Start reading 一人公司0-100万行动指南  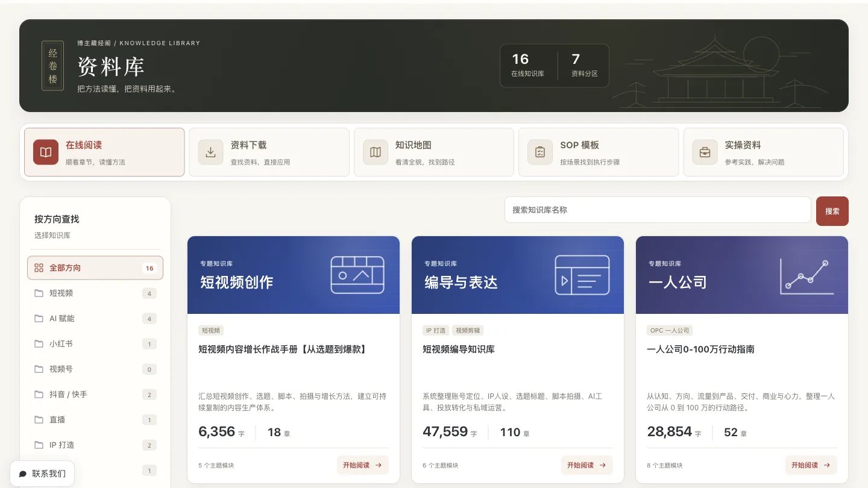[811, 465]
